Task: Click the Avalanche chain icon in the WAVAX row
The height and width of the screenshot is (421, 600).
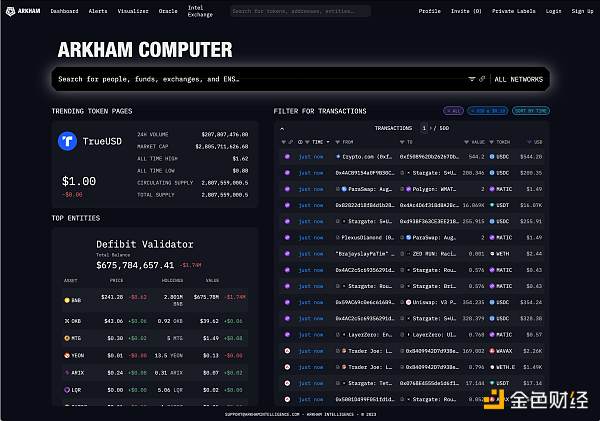Action: [x=287, y=351]
